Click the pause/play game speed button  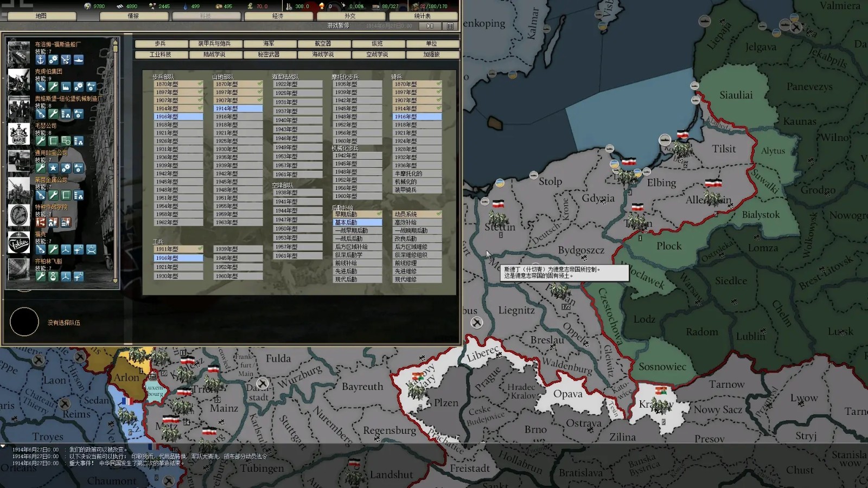coord(430,26)
